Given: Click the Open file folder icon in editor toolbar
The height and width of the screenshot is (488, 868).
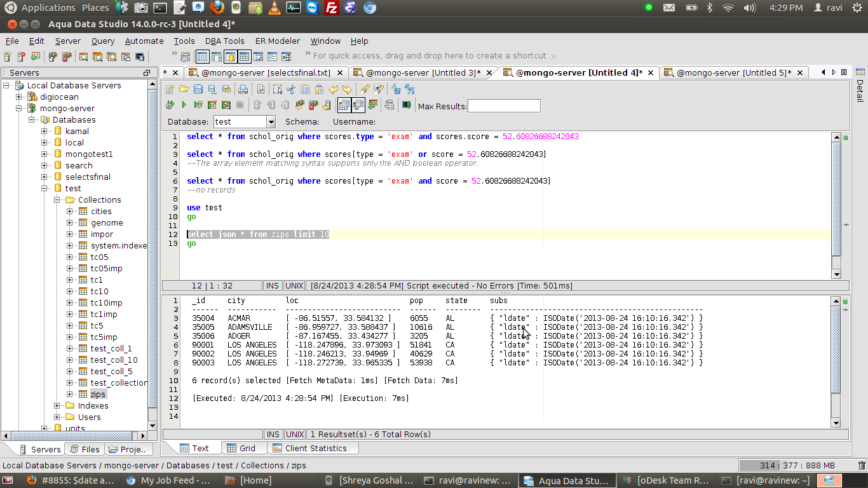Looking at the screenshot, I should [184, 90].
